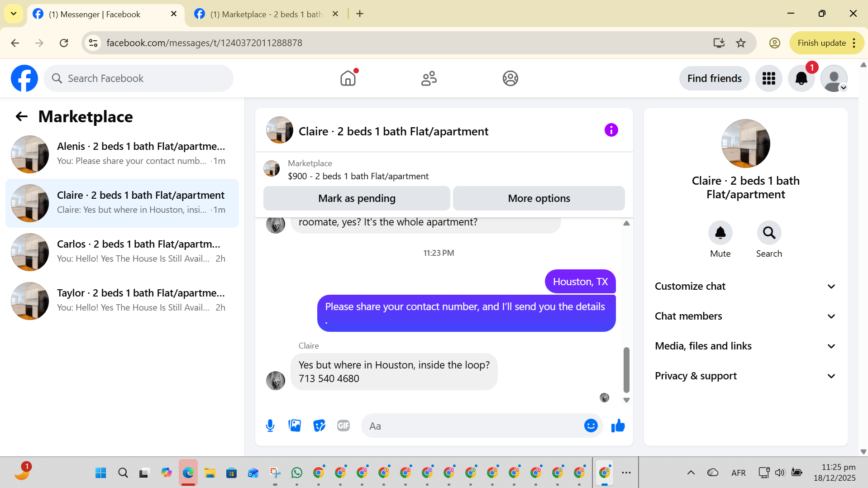Image resolution: width=868 pixels, height=488 pixels.
Task: Open the account profile picture menu
Action: coord(834,78)
